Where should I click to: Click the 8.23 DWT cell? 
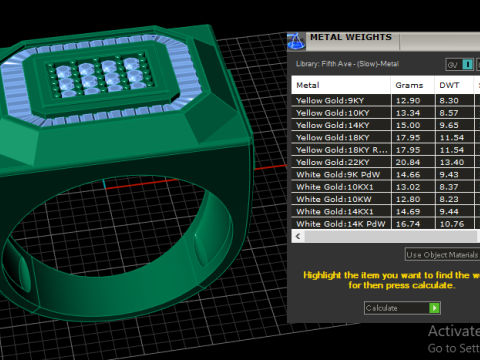pyautogui.click(x=454, y=199)
